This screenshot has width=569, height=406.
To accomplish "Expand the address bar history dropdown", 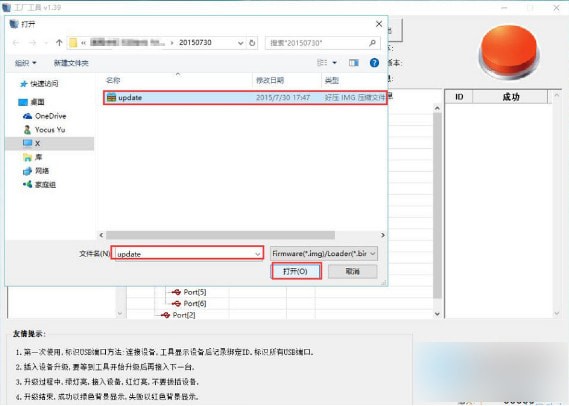I will pos(240,43).
